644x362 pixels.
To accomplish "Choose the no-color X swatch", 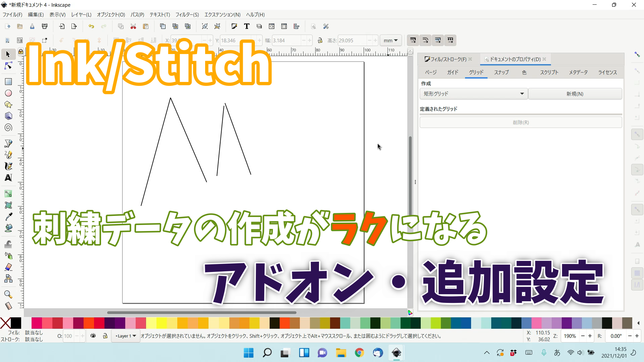I will (x=5, y=323).
